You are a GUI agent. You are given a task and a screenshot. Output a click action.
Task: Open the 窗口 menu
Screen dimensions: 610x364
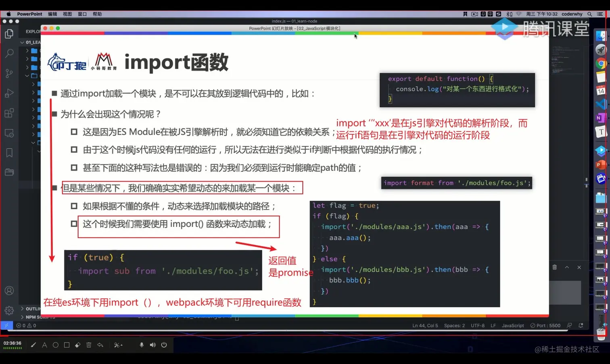tap(82, 14)
